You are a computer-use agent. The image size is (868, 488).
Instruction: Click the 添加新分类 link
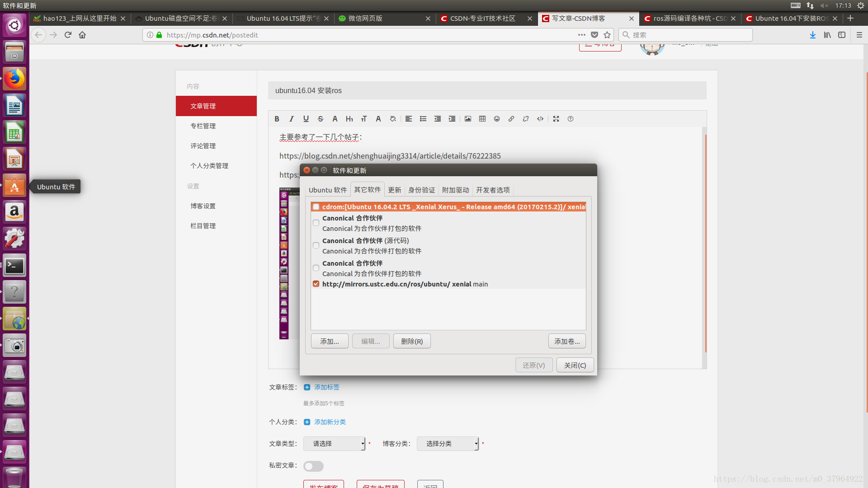tap(330, 422)
